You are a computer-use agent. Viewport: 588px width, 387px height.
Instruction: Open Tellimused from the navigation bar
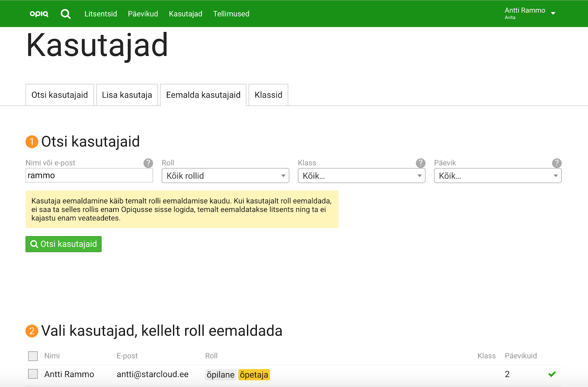point(231,14)
